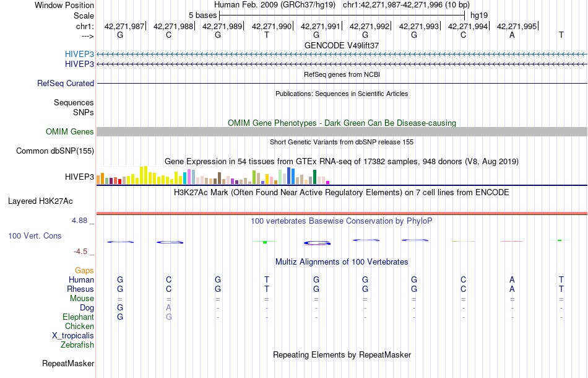Select the Zebrafish species row label
The image size is (588, 378).
click(x=77, y=345)
